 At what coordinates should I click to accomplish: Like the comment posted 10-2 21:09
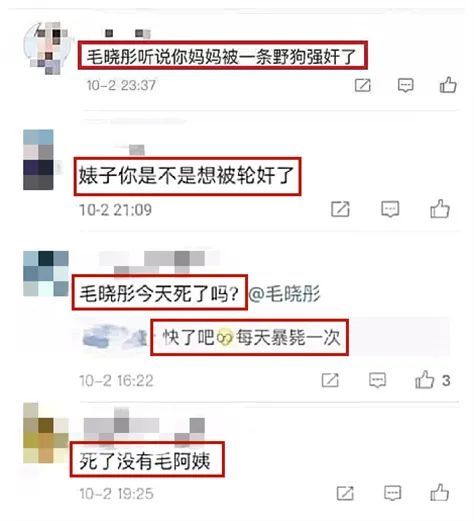440,209
